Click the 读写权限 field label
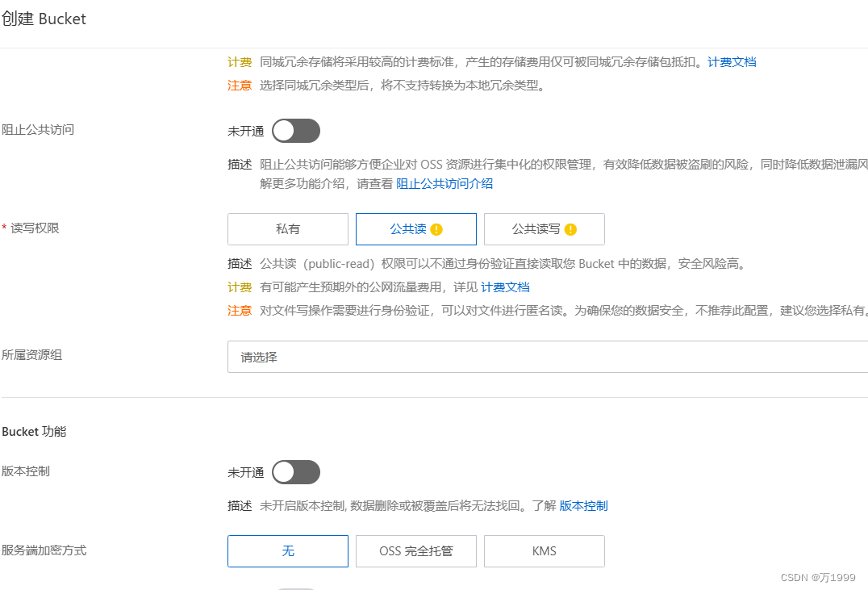 pyautogui.click(x=35, y=228)
